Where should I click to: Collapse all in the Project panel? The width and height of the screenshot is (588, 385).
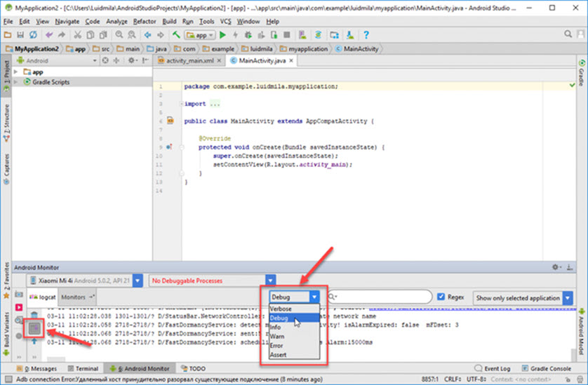[x=116, y=60]
